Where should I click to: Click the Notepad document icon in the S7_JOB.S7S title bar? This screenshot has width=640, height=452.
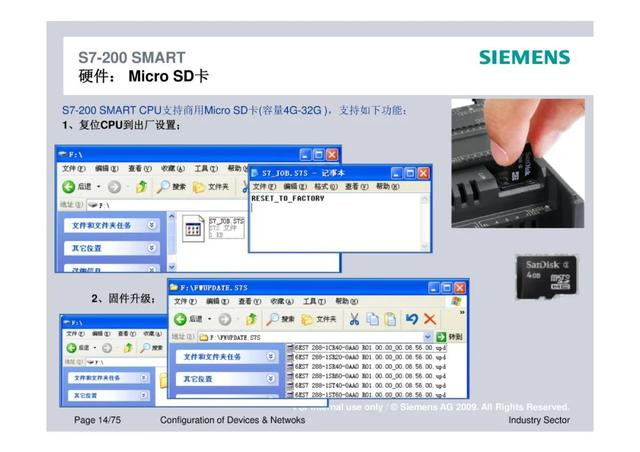[x=255, y=173]
